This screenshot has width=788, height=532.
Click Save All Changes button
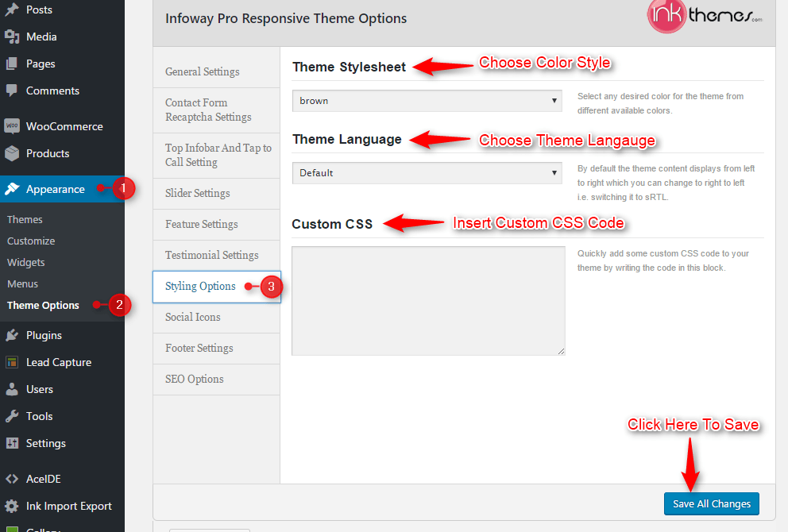(x=711, y=503)
